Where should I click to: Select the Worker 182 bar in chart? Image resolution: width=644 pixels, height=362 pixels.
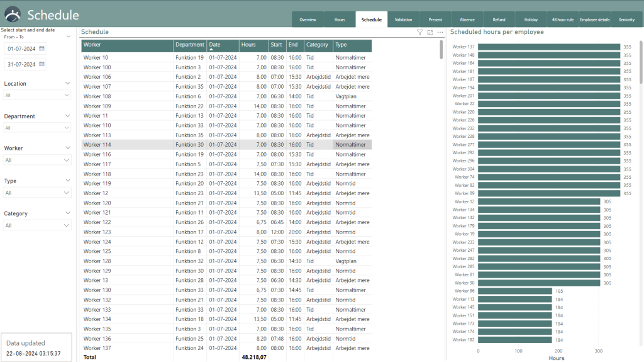(x=514, y=340)
